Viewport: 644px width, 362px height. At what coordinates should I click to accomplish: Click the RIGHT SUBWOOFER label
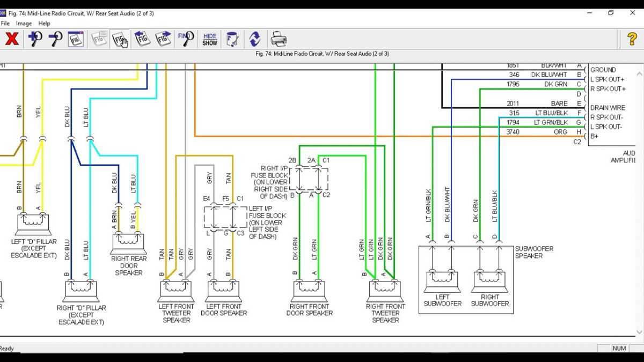(x=490, y=300)
